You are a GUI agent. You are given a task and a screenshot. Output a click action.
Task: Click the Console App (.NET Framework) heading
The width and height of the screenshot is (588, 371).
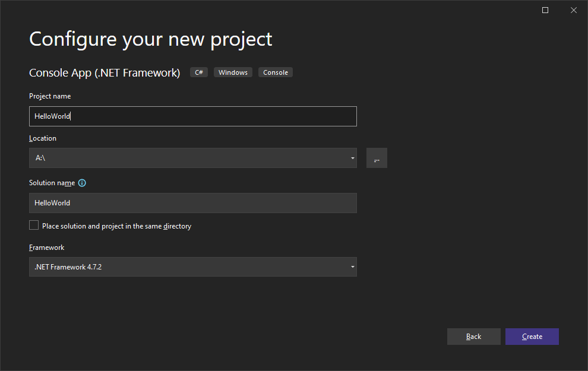pos(105,72)
